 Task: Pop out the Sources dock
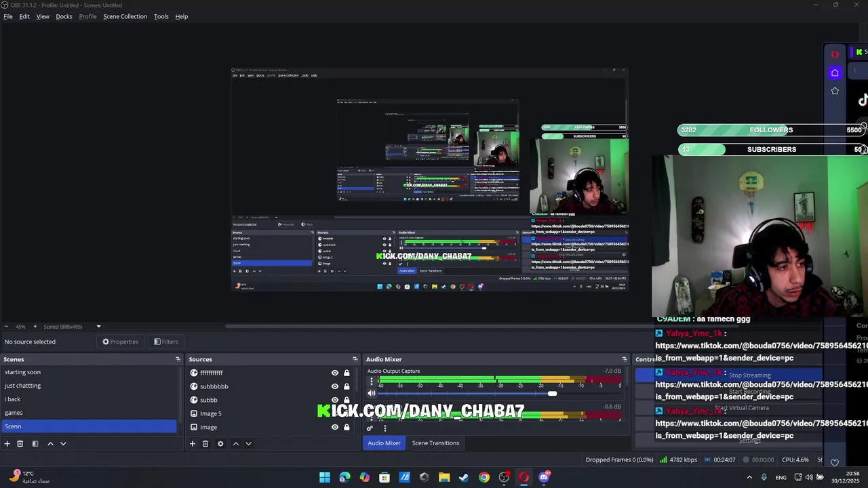pyautogui.click(x=355, y=359)
